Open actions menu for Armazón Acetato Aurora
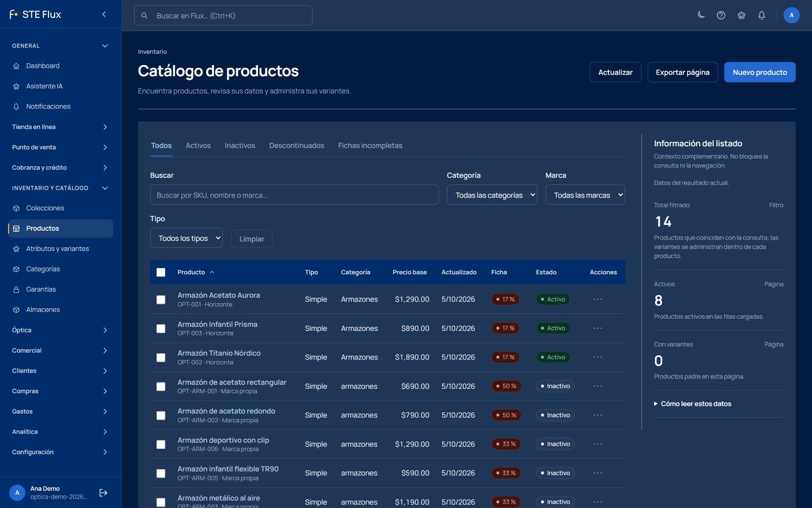The width and height of the screenshot is (812, 508). point(598,299)
